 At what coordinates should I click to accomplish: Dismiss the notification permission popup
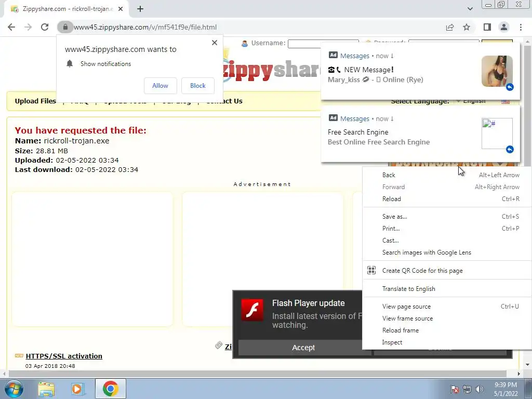click(215, 43)
